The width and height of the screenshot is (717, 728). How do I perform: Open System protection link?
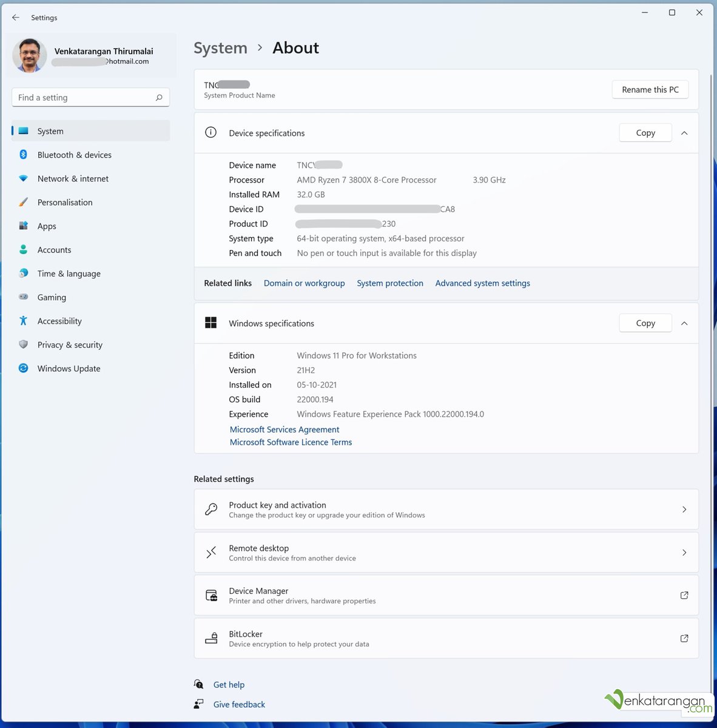click(390, 283)
